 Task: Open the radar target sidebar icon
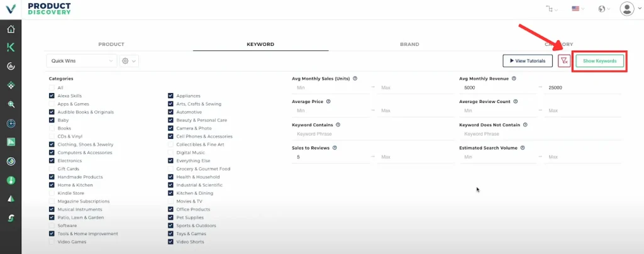coord(11,123)
